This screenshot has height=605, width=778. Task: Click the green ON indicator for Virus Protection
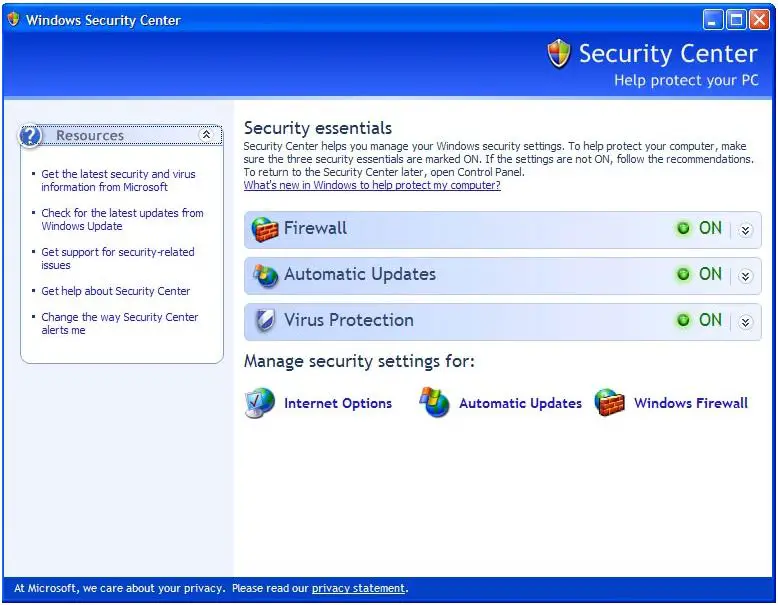click(683, 320)
